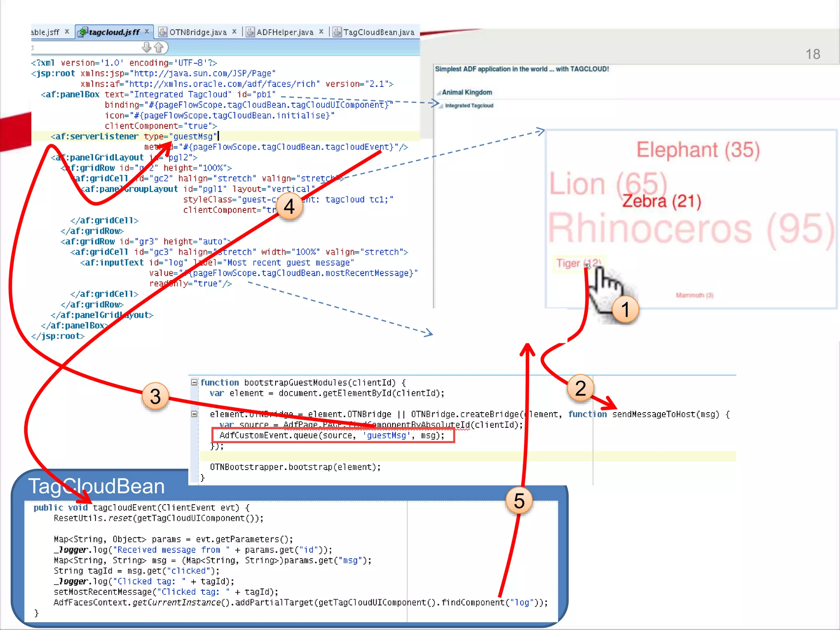Collapse the createBridge code block fold
This screenshot has width=840, height=630.
(194, 414)
